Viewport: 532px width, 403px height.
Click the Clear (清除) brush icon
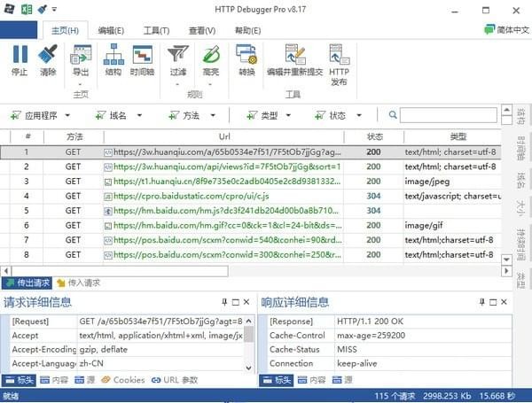click(48, 54)
